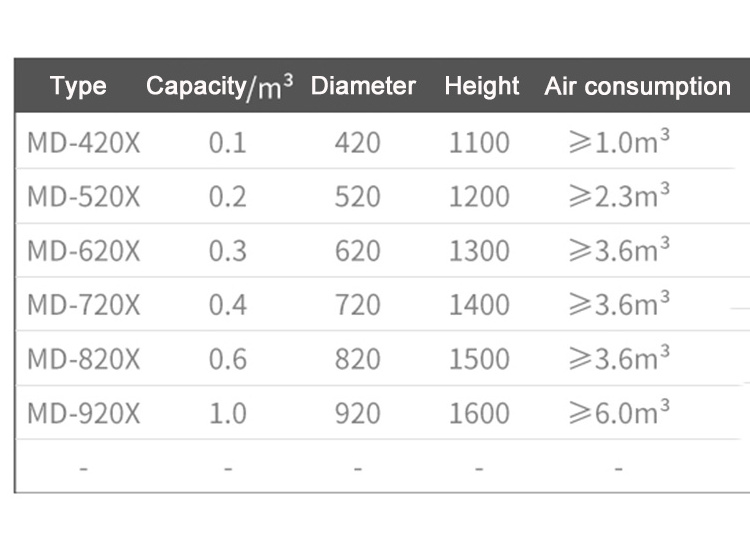This screenshot has height=547, width=750.
Task: Click the MD-720X type cell
Action: pos(84,304)
